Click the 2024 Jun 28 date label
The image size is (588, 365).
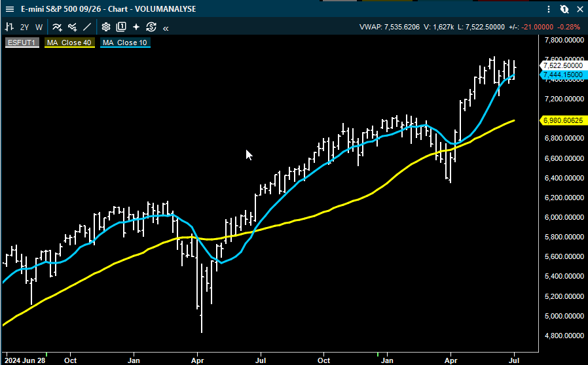pos(25,360)
